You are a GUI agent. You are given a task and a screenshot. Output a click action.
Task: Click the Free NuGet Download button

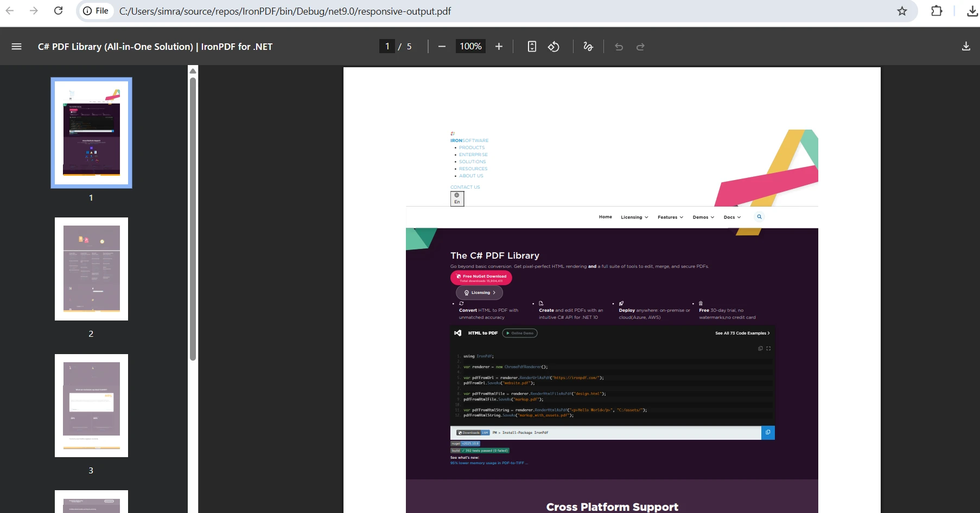point(481,277)
